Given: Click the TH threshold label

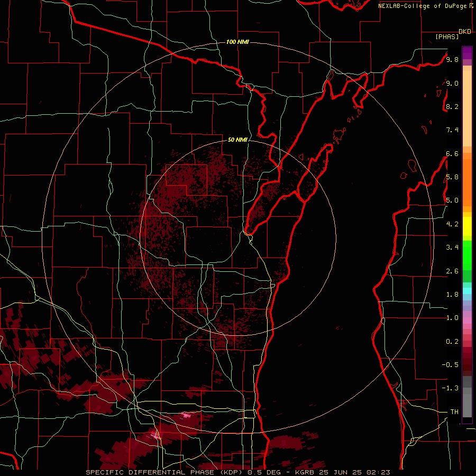Looking at the screenshot, I should (454, 412).
